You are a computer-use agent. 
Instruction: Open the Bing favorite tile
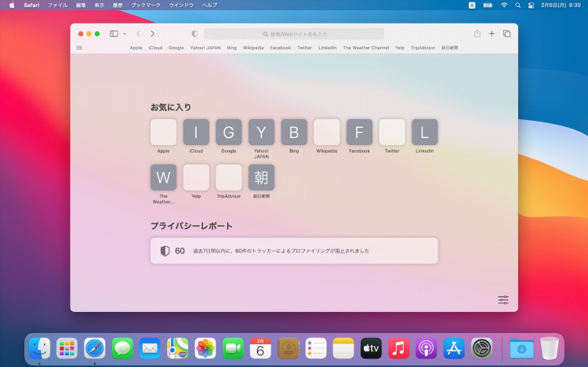[294, 132]
